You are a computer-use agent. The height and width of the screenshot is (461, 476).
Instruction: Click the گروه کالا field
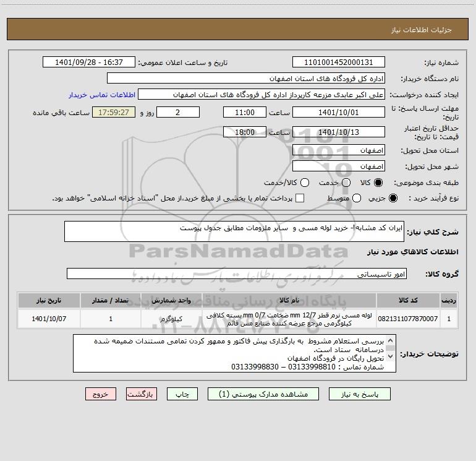pyautogui.click(x=237, y=274)
